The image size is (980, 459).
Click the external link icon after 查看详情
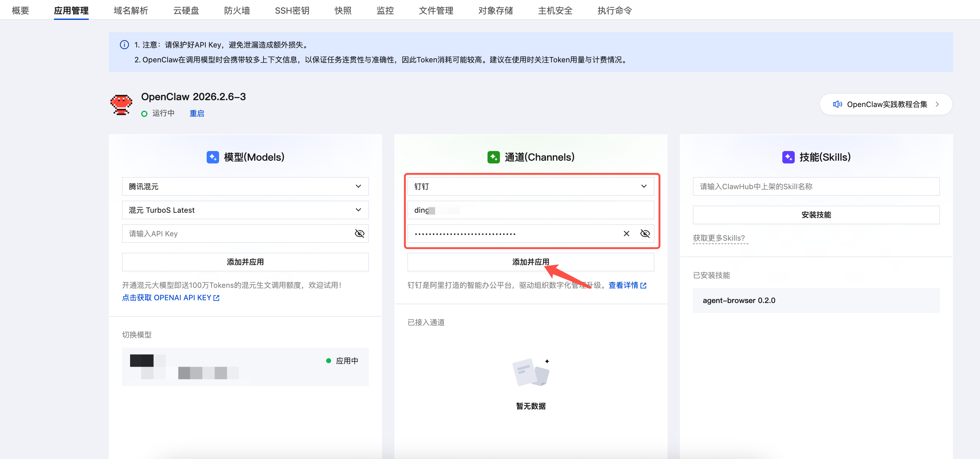pyautogui.click(x=643, y=285)
